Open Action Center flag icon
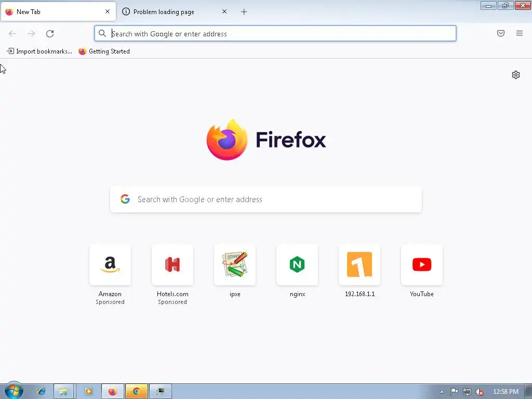 [x=454, y=392]
